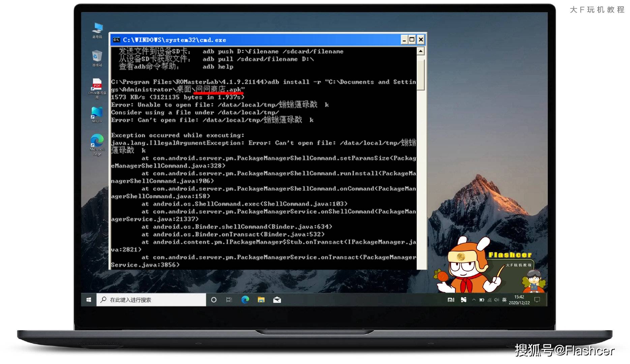Open the Mail app on taskbar
630x364 pixels.
[277, 300]
